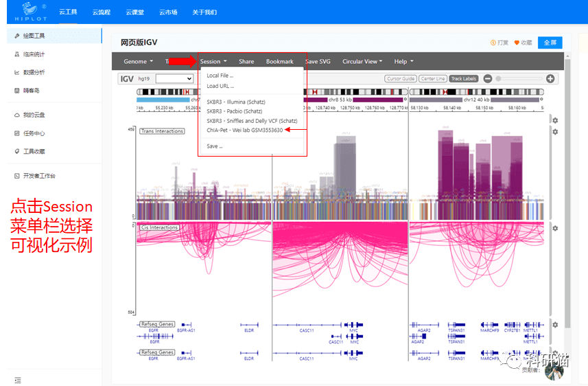The image size is (588, 386).
Task: Click the 全屏 fullscreen button
Action: (x=550, y=43)
